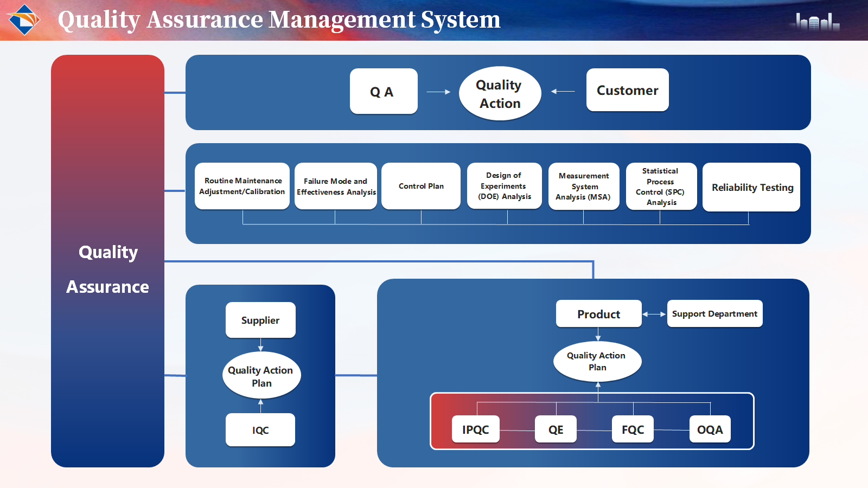Screen dimensions: 868x488
Task: Select the red-blue Quality Assurance panel
Action: [107, 261]
